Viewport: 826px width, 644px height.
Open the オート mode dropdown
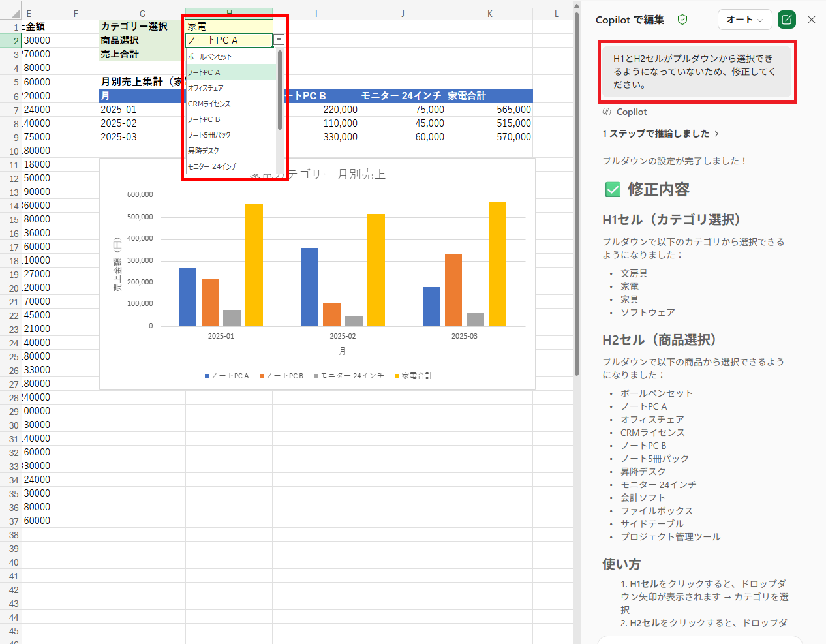pos(744,20)
